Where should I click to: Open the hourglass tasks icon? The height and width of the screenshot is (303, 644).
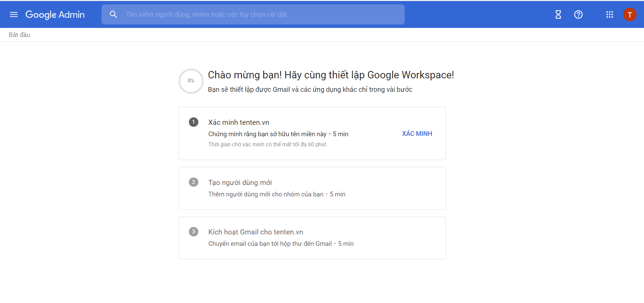point(558,14)
